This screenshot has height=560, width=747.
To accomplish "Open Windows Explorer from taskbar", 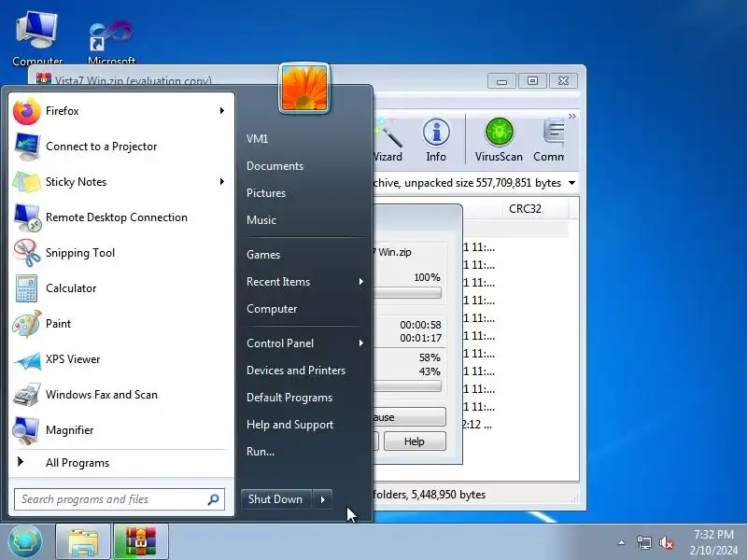I will 83,541.
